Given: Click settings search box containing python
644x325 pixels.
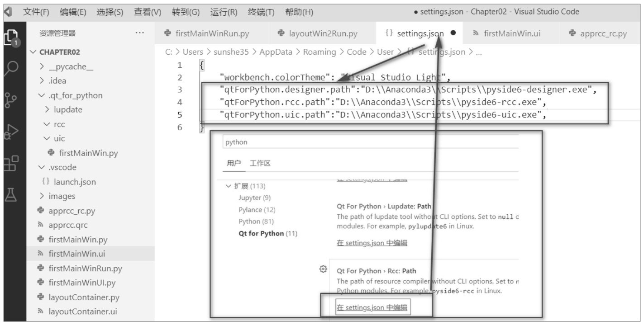Looking at the screenshot, I should click(371, 142).
